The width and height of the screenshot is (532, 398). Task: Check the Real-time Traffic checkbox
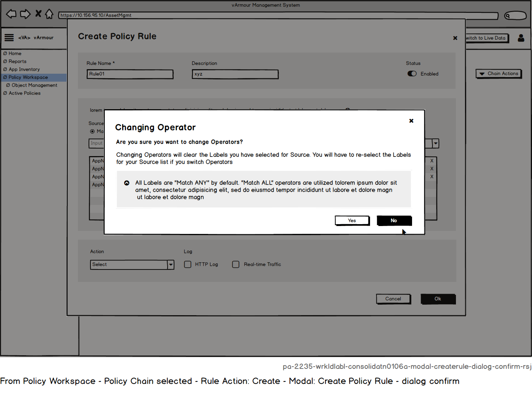tap(236, 264)
